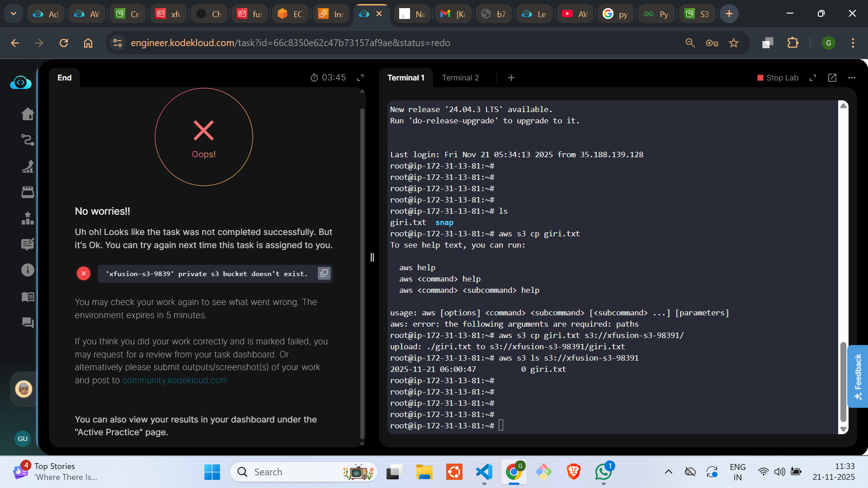Switch to Terminal 2 tab

460,78
